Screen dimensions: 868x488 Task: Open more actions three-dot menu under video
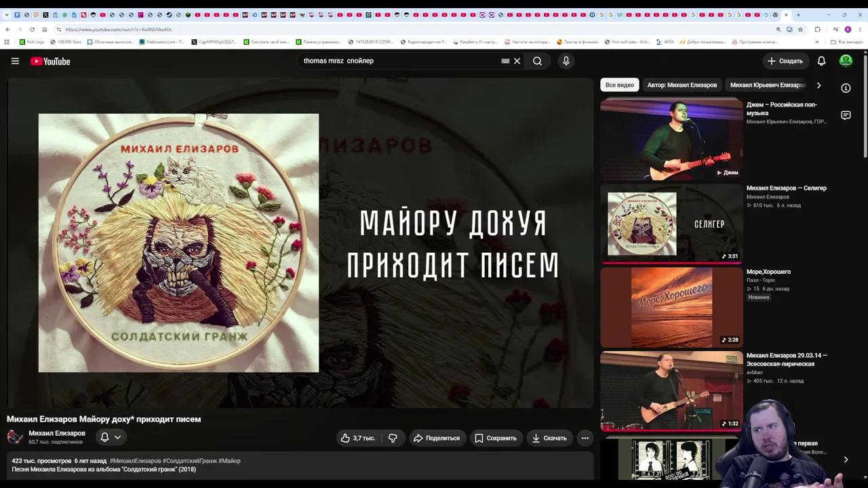585,438
